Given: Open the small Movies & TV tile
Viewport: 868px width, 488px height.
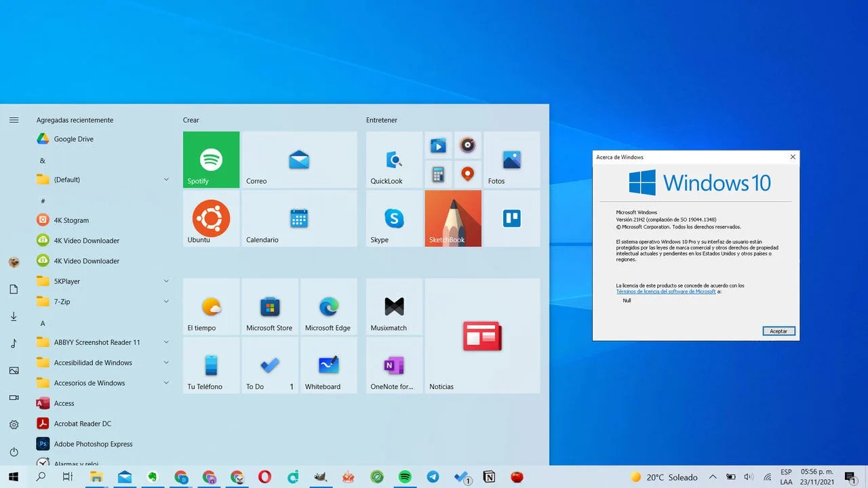Looking at the screenshot, I should (438, 145).
